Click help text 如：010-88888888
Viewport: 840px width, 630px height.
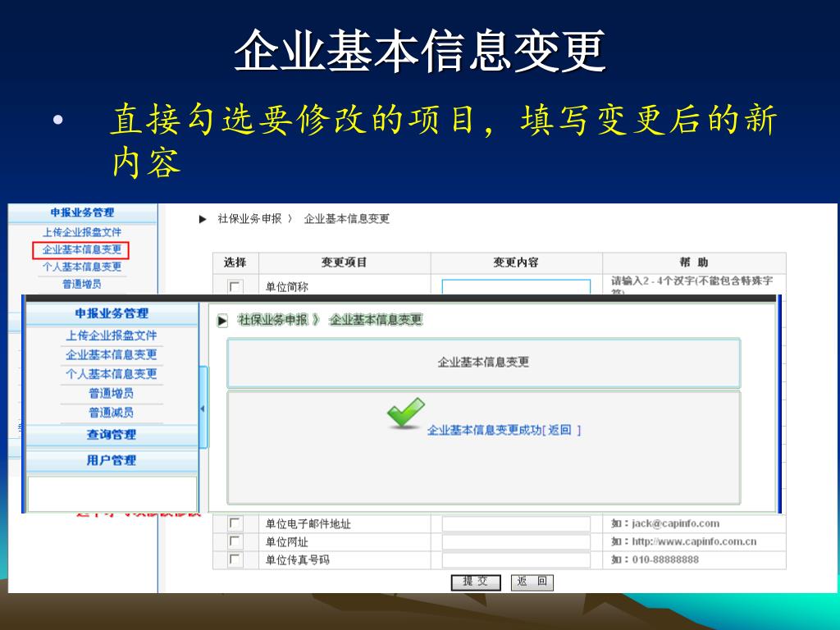pyautogui.click(x=655, y=559)
